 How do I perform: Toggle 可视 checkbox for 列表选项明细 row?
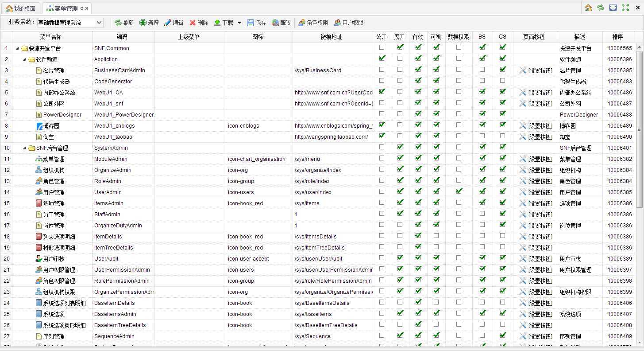coord(436,236)
